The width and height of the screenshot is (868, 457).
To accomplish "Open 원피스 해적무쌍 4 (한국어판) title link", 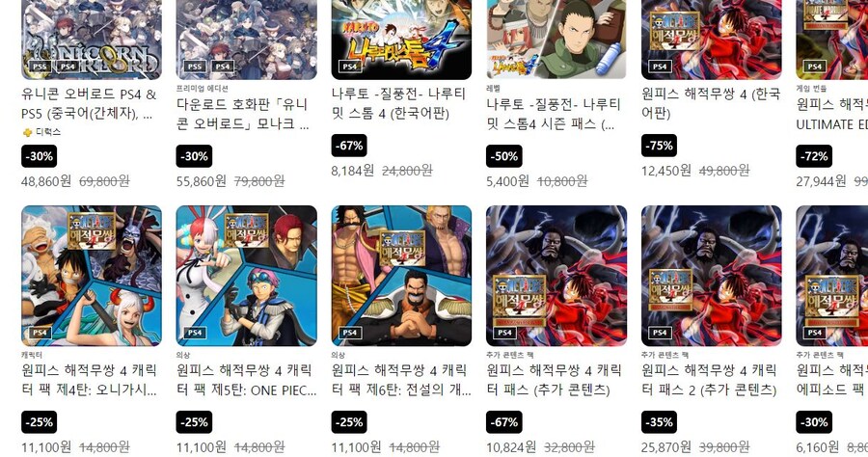I will click(x=711, y=103).
